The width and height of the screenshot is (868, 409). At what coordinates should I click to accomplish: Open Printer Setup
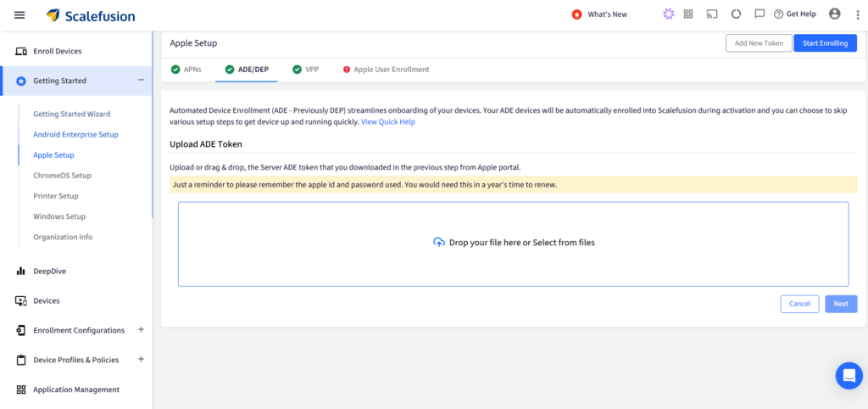pos(56,196)
